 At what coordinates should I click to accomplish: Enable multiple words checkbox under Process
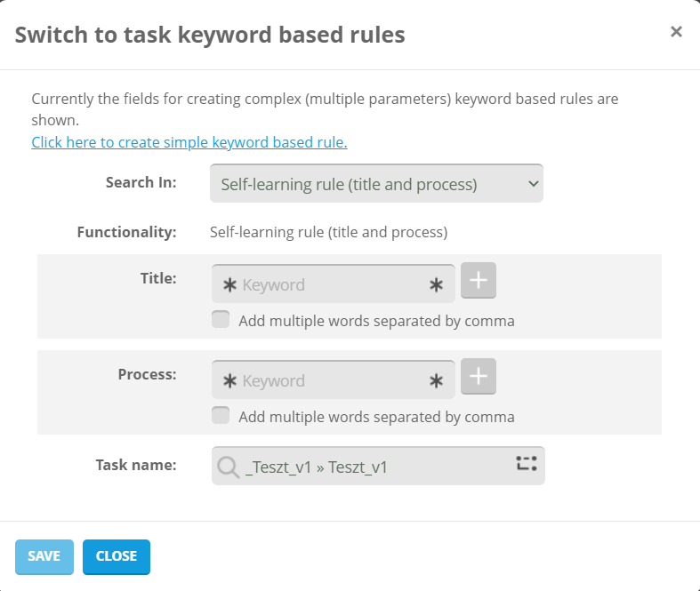(221, 416)
